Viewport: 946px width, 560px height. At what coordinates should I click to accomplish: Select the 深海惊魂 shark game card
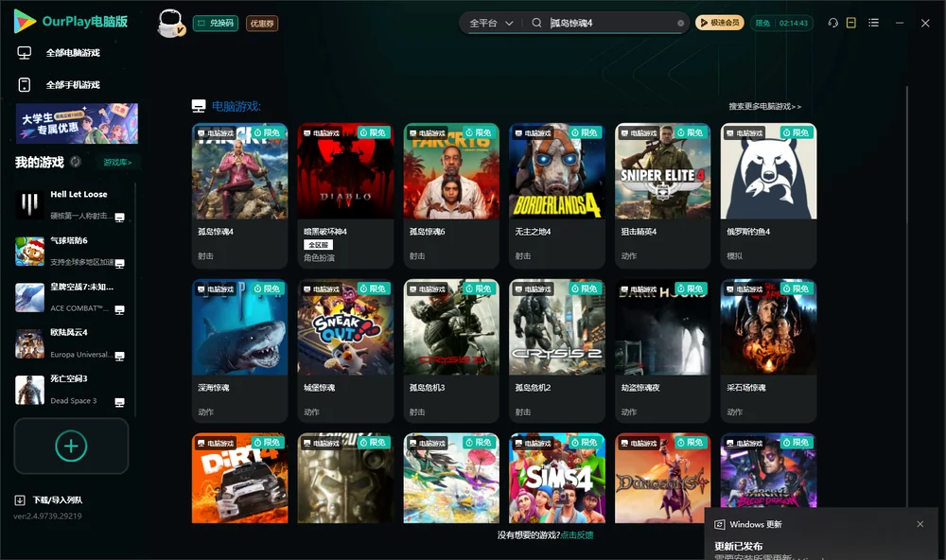[239, 351]
